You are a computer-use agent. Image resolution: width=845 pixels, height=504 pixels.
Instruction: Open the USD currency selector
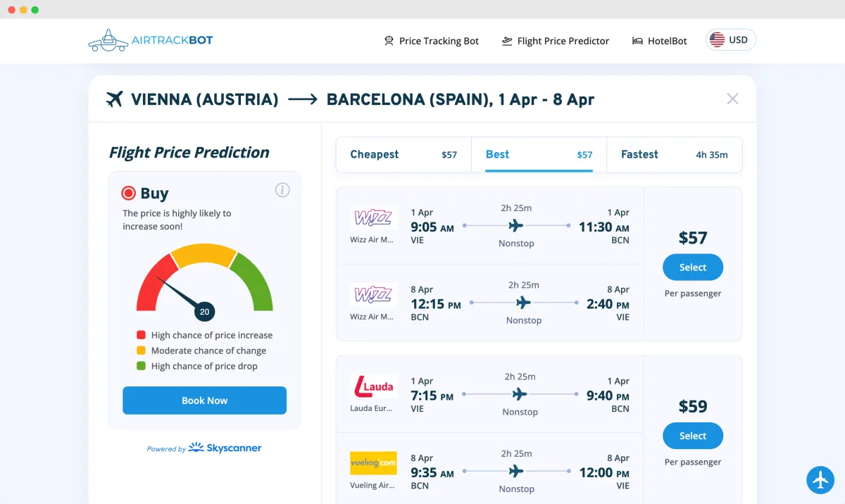coord(731,40)
